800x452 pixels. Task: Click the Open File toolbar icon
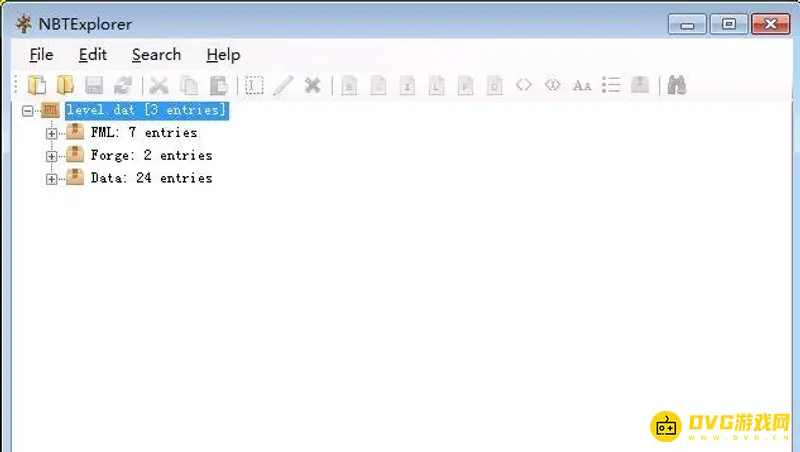click(38, 85)
